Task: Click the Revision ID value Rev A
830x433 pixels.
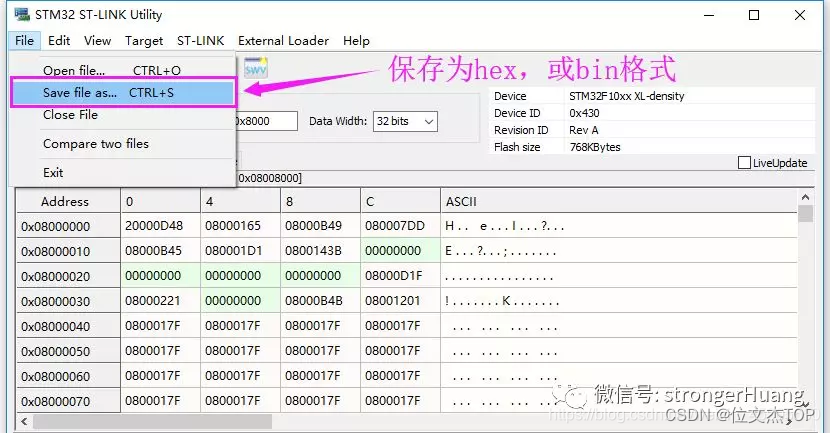Action: point(584,130)
